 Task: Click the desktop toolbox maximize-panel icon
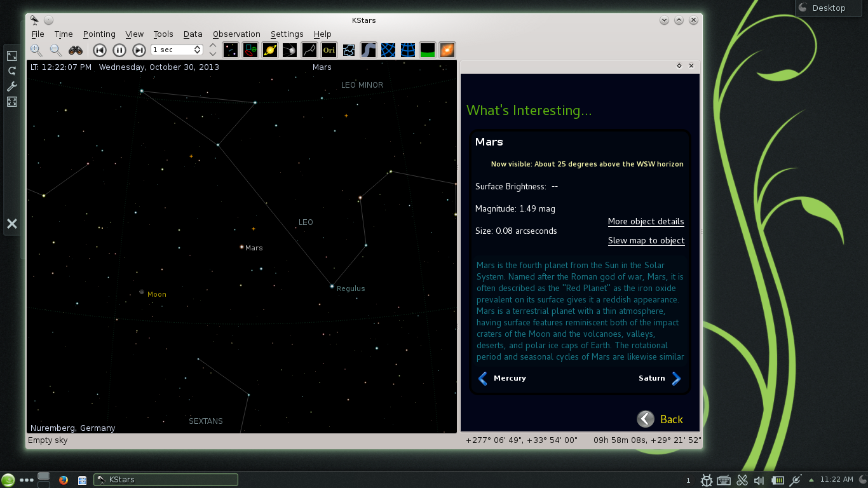click(11, 102)
